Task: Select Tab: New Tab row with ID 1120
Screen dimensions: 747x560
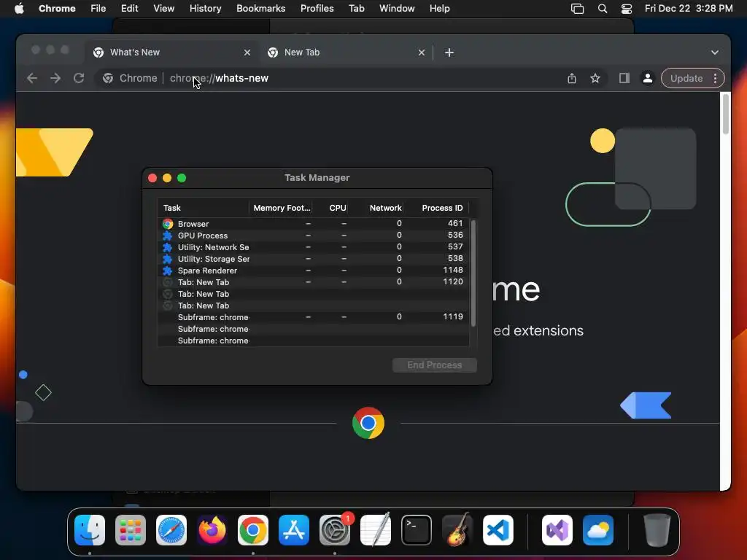Action: point(314,282)
